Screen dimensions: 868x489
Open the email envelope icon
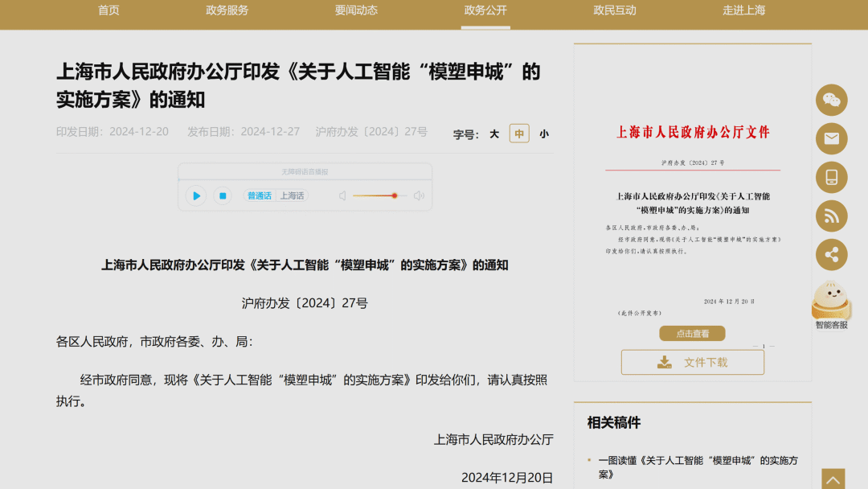[832, 138]
